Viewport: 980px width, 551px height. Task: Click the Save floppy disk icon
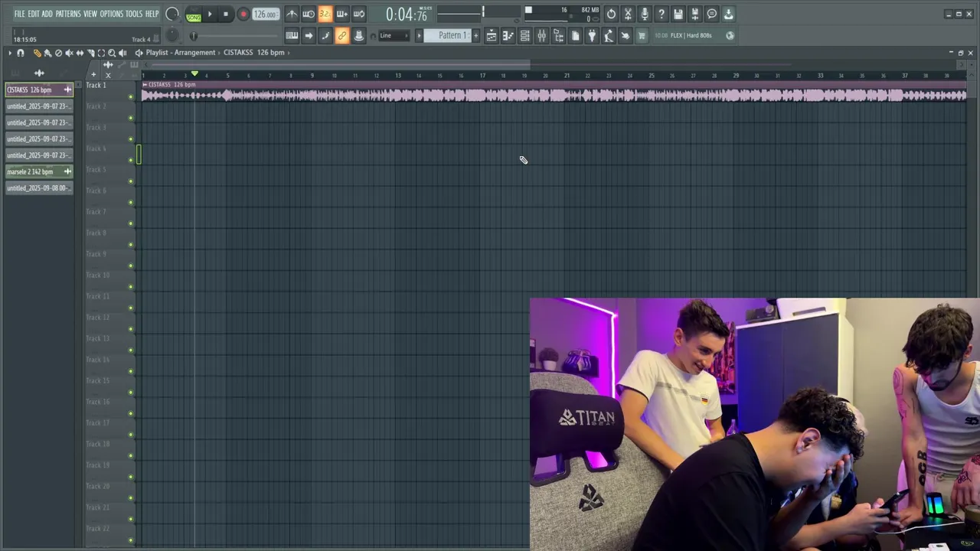pos(678,14)
